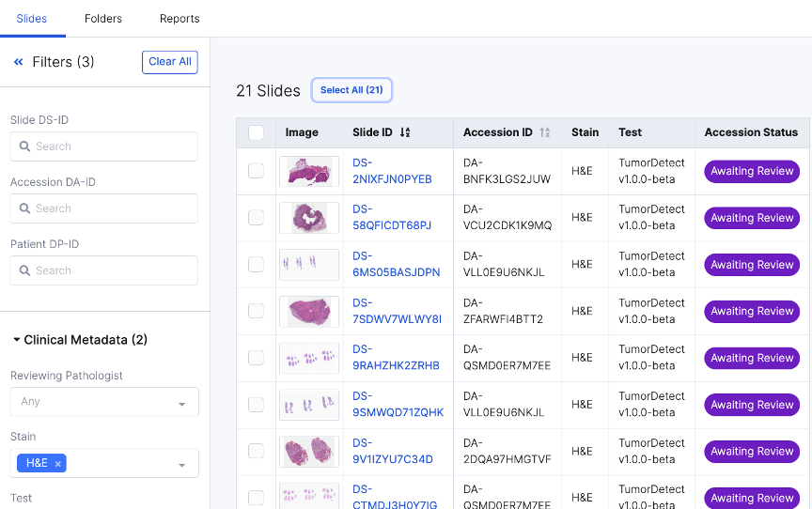Toggle the select-all checkbox in table header

pos(256,132)
